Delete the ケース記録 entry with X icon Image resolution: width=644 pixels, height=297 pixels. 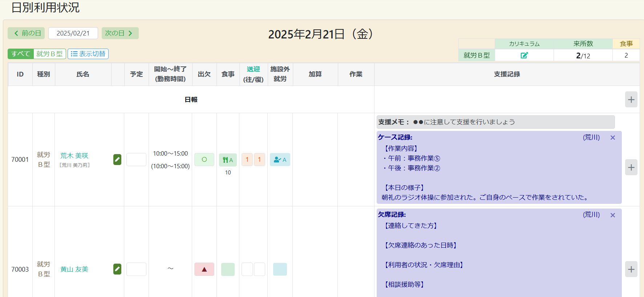point(613,138)
